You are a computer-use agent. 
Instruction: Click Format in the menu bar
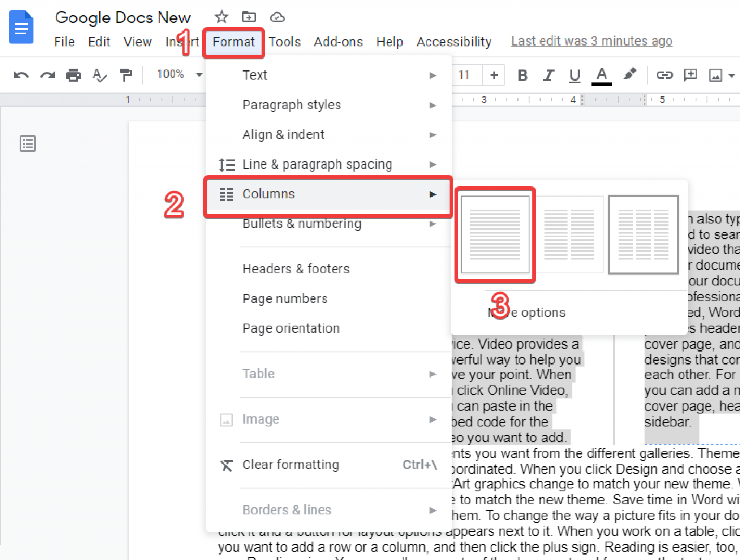[x=233, y=42]
